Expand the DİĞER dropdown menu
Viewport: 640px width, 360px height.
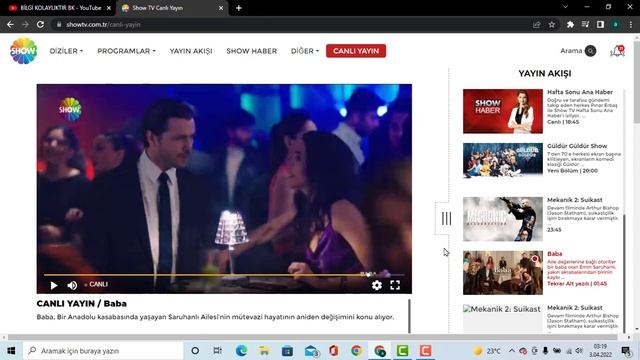tap(304, 51)
